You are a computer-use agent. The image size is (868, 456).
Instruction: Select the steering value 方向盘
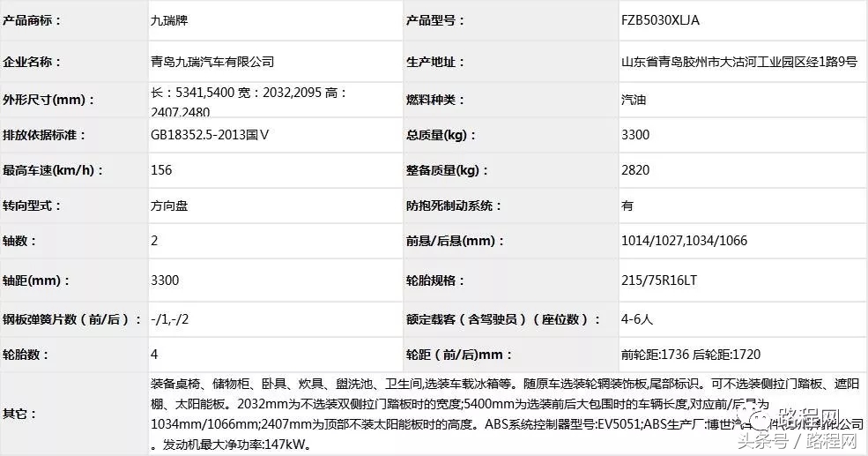pyautogui.click(x=169, y=206)
